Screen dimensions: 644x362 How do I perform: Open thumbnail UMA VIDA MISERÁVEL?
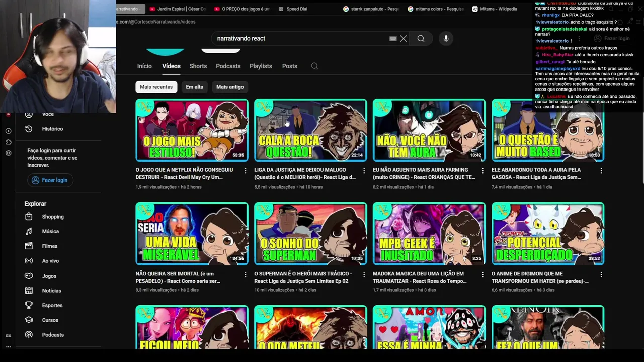(192, 234)
